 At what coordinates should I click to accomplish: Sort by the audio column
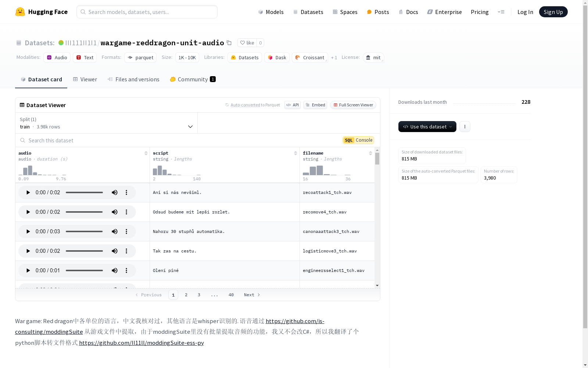[146, 153]
